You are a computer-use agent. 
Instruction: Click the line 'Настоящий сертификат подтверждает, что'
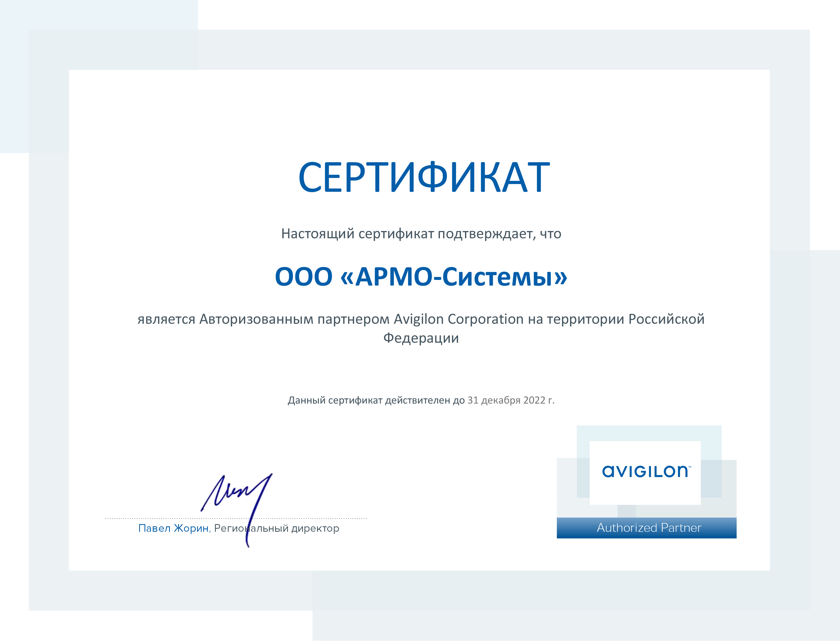[x=421, y=233]
